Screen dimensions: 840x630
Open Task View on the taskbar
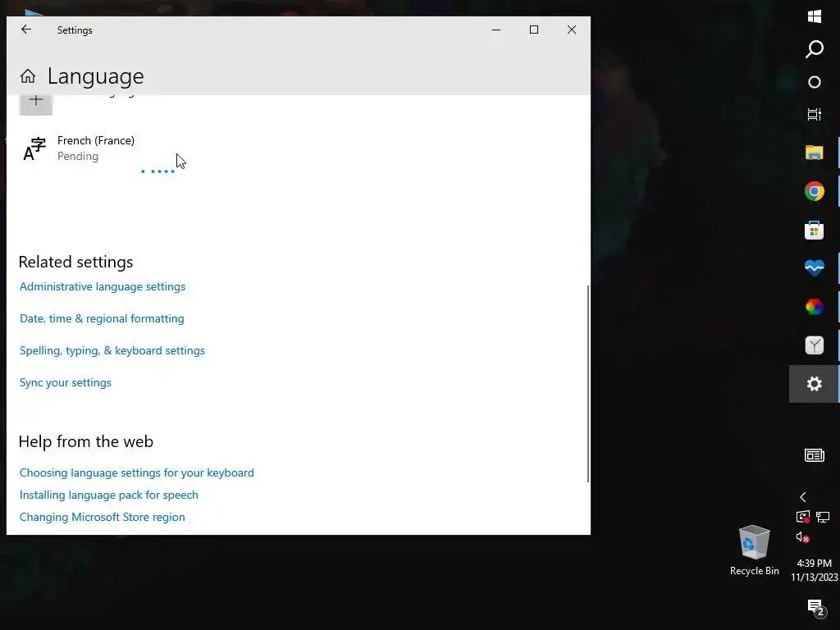coord(815,114)
